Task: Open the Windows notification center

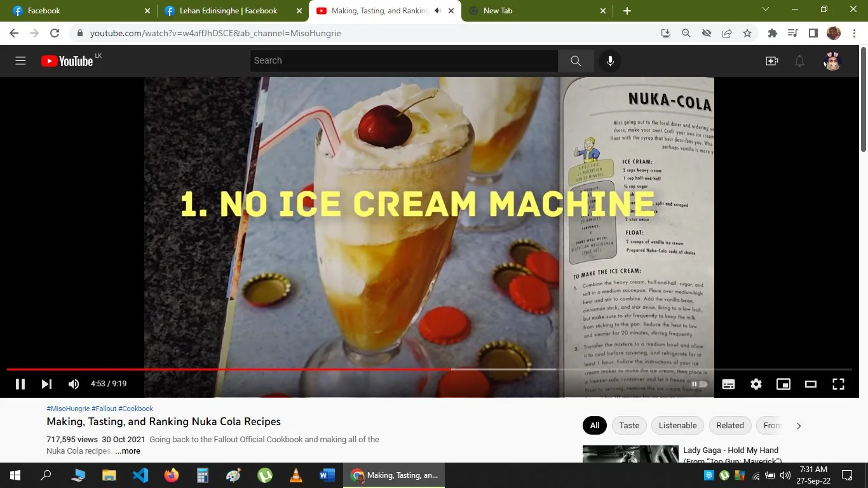Action: click(847, 475)
